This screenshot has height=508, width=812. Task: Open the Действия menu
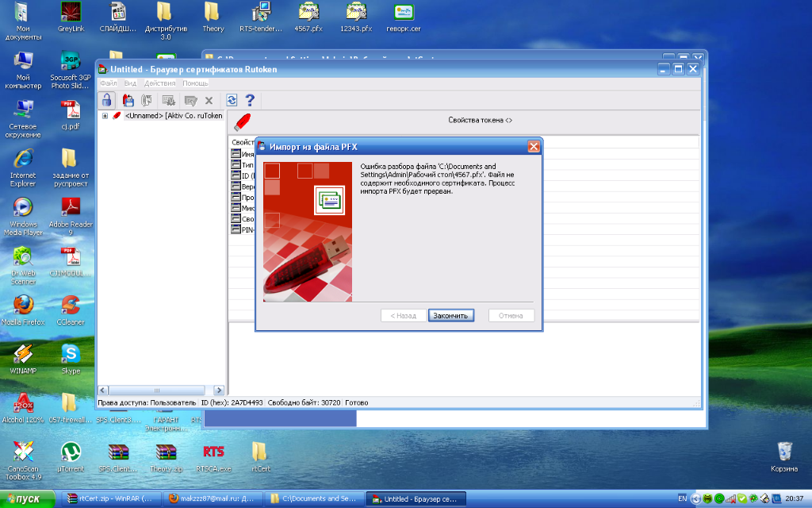point(159,83)
